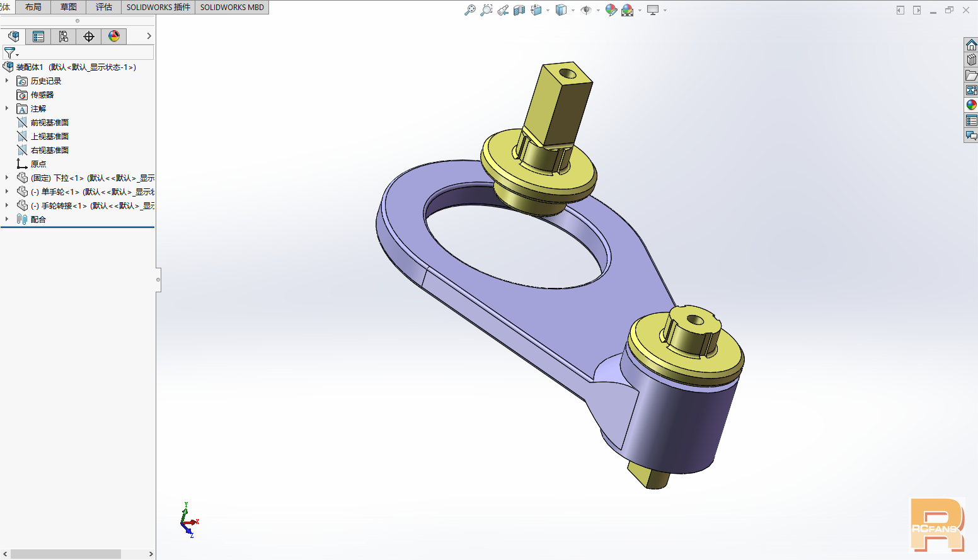Click the scroll-left arrow of tree scrollbar

[5, 554]
